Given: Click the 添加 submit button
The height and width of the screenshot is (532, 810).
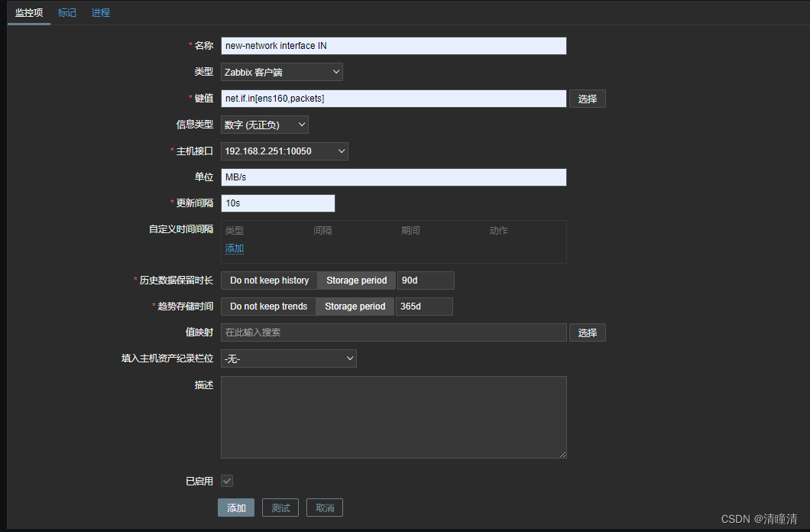Looking at the screenshot, I should coord(236,508).
